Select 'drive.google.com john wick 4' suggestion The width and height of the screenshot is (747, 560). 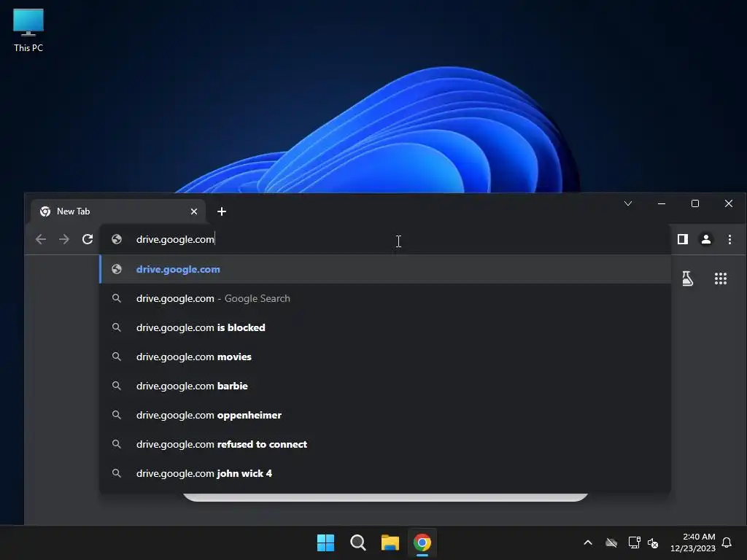[385, 473]
